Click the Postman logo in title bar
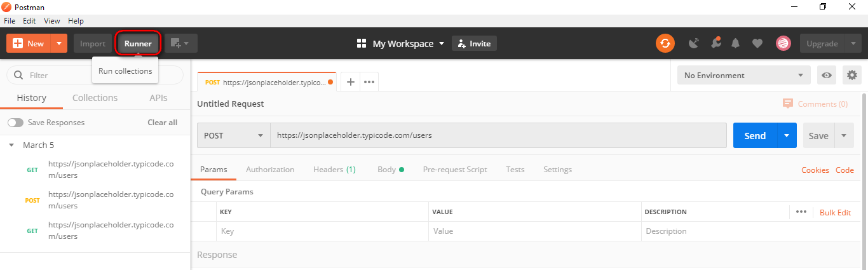The height and width of the screenshot is (270, 868). point(6,6)
